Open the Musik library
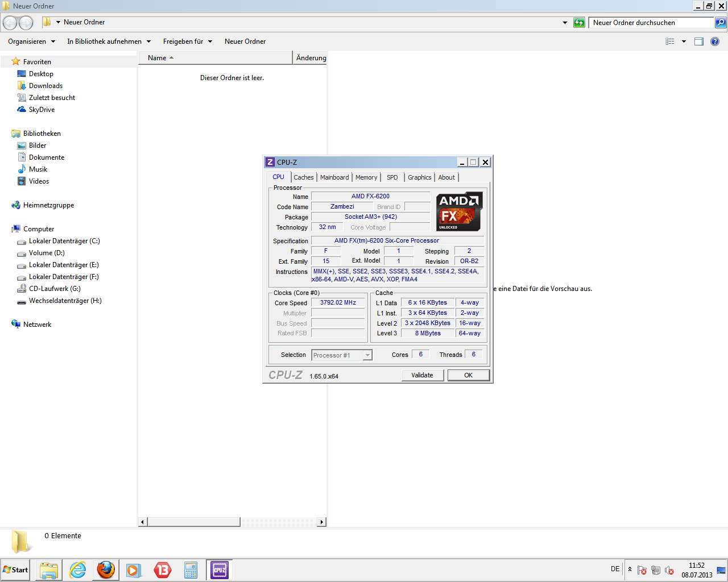The width and height of the screenshot is (728, 582). click(38, 169)
